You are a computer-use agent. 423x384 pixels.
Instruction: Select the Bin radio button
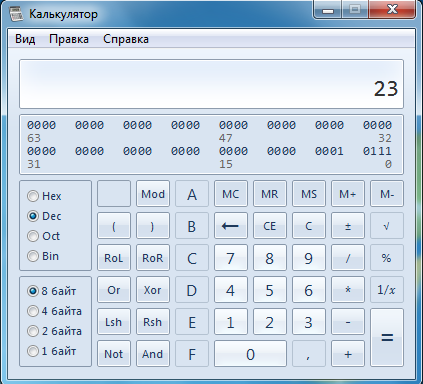(43, 256)
